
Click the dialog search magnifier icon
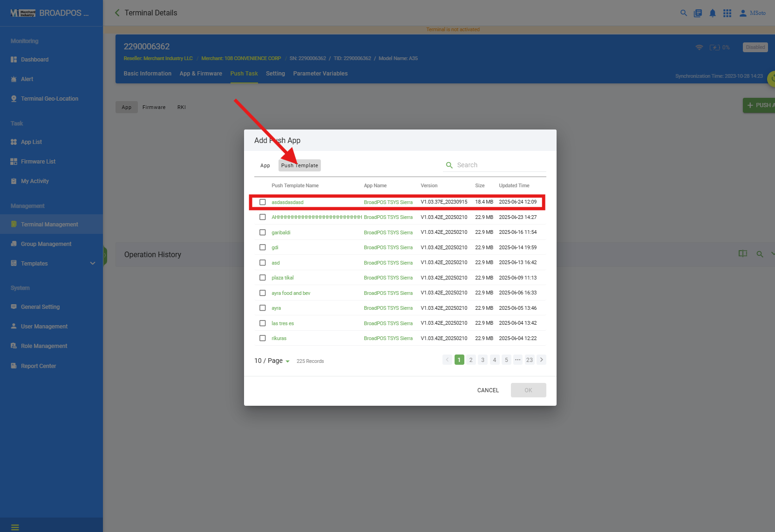[x=449, y=165]
